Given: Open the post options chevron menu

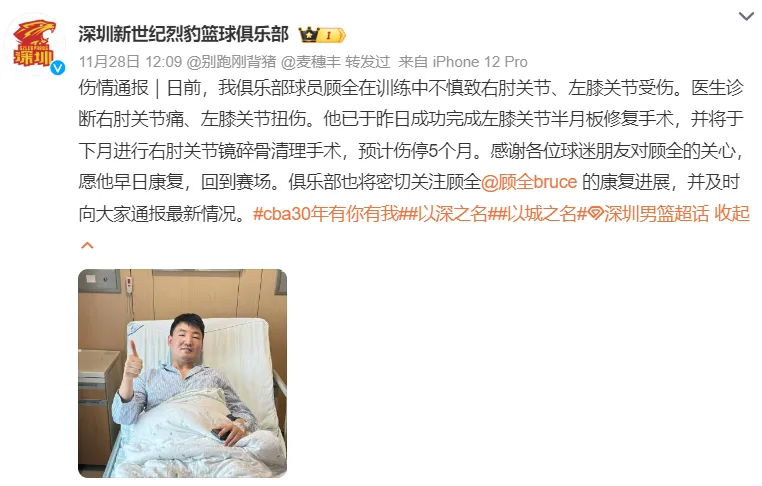Looking at the screenshot, I should 745,16.
